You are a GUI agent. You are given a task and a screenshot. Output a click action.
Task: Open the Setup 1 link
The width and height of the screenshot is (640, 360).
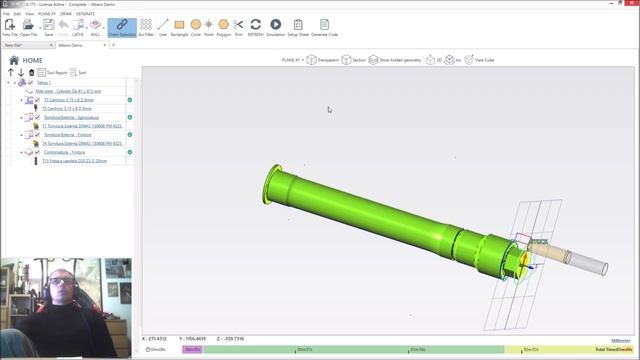[44, 83]
